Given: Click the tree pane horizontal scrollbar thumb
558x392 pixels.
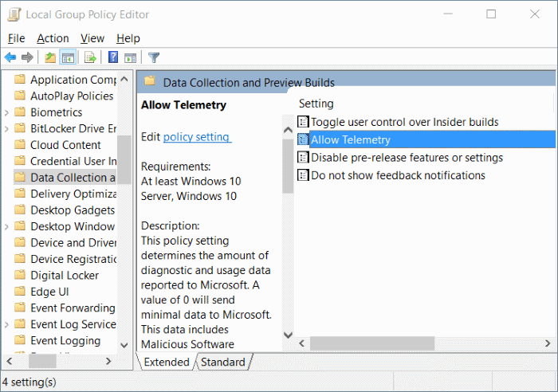Looking at the screenshot, I should (42, 362).
